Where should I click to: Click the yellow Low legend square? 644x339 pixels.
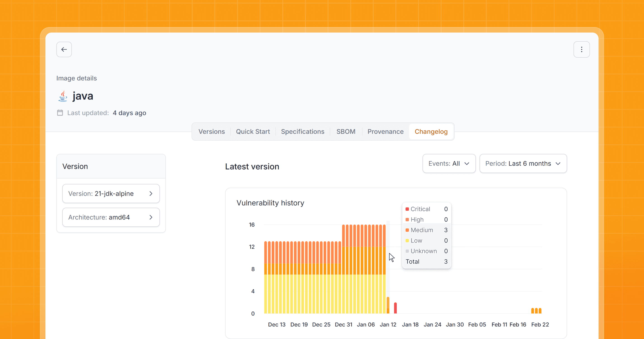pos(407,240)
